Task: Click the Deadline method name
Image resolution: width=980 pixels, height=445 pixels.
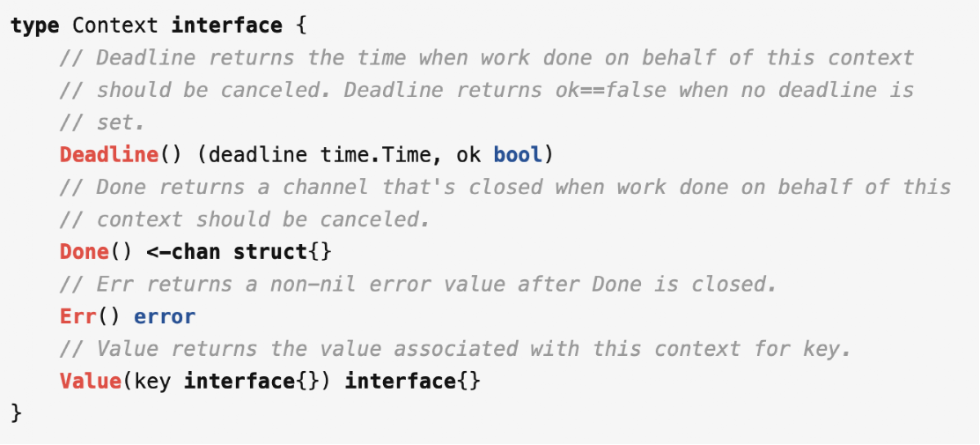Action: coord(109,154)
